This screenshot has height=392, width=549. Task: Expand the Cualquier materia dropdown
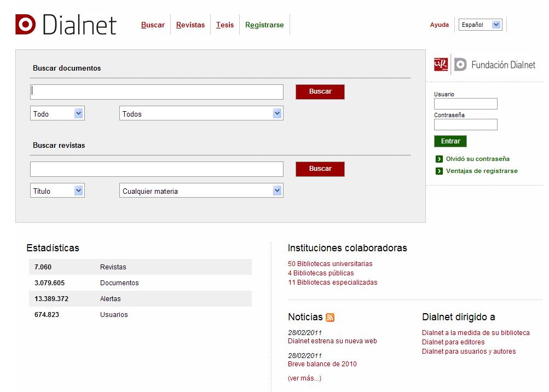pos(201,191)
